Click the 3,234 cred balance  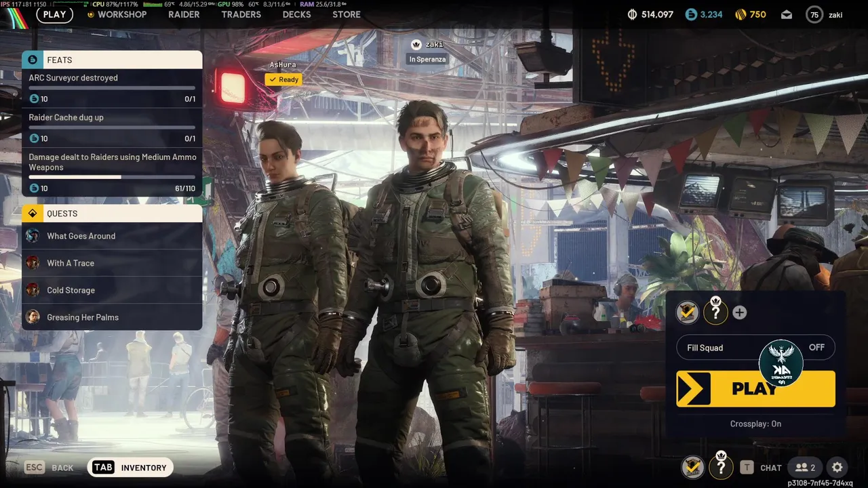711,14
